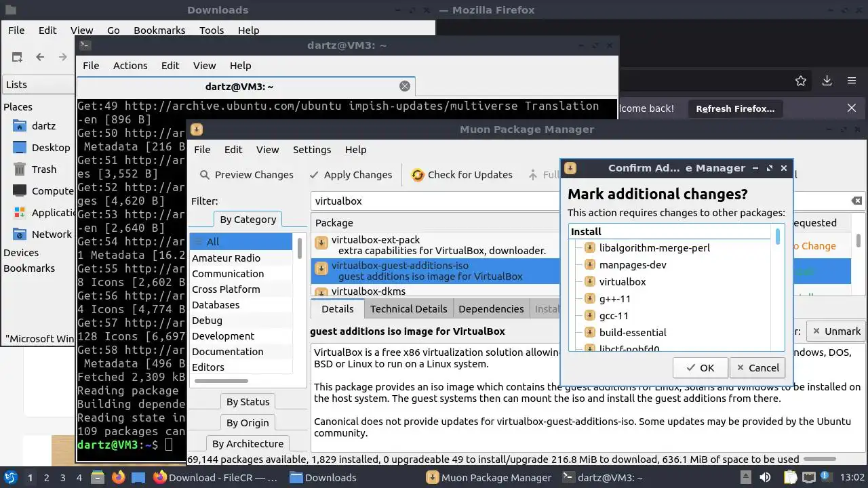This screenshot has width=868, height=488.
Task: Select the Cross Platform category
Action: 241,289
